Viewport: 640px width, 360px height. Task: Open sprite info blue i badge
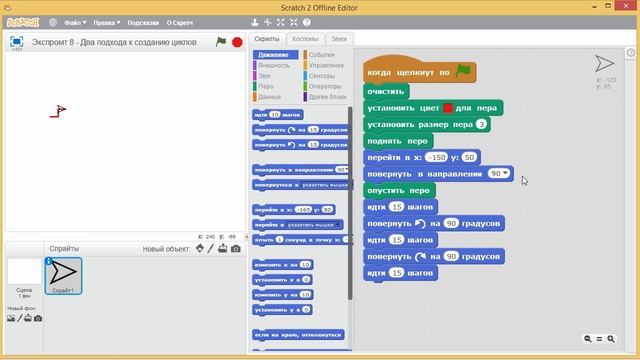click(x=49, y=261)
